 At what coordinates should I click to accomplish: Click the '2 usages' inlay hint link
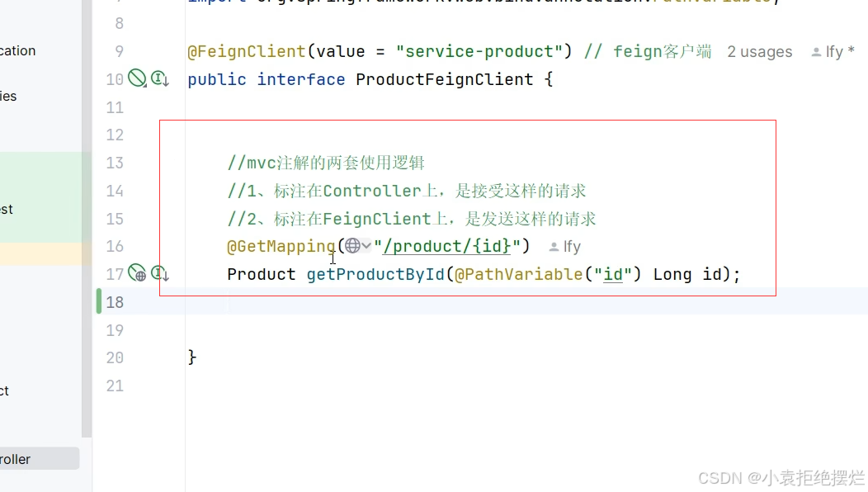[759, 51]
